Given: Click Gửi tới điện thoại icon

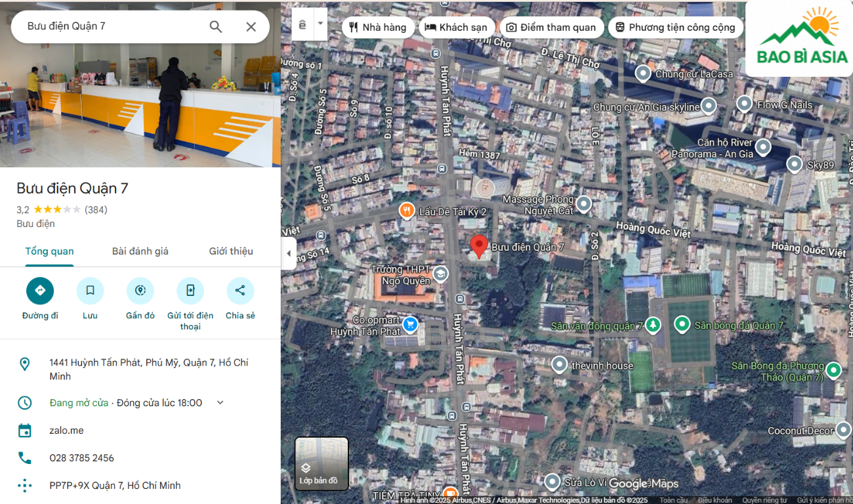Looking at the screenshot, I should 190,291.
